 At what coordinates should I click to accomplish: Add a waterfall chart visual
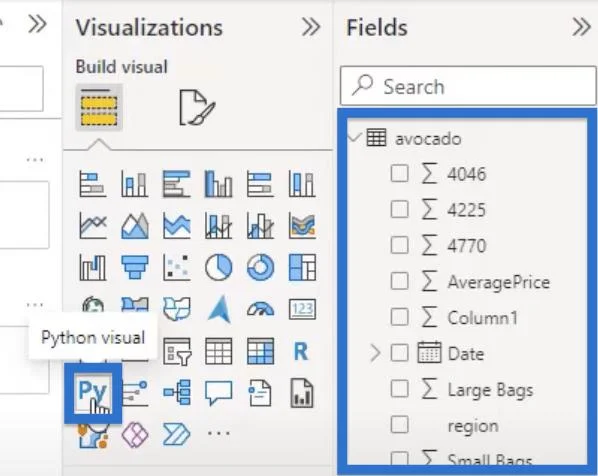tap(93, 267)
